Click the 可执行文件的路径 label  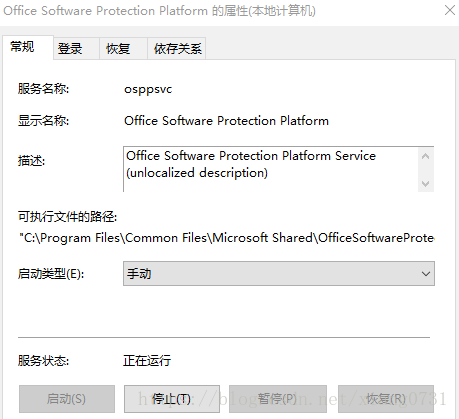pyautogui.click(x=67, y=217)
